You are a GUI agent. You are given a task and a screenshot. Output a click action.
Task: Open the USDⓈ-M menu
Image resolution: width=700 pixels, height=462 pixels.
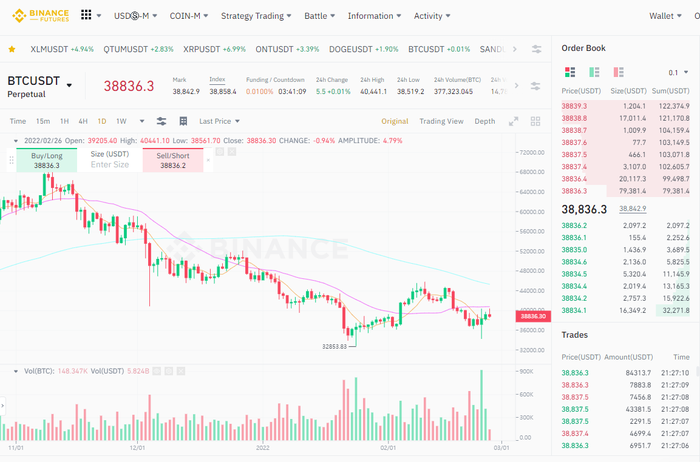click(135, 16)
